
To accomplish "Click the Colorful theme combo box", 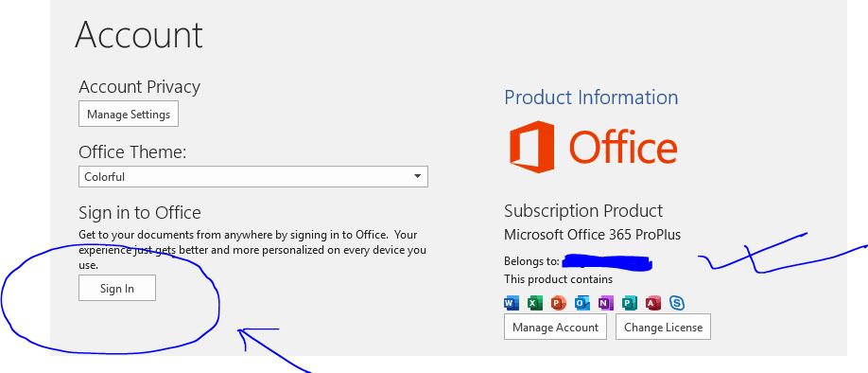I will (x=253, y=177).
